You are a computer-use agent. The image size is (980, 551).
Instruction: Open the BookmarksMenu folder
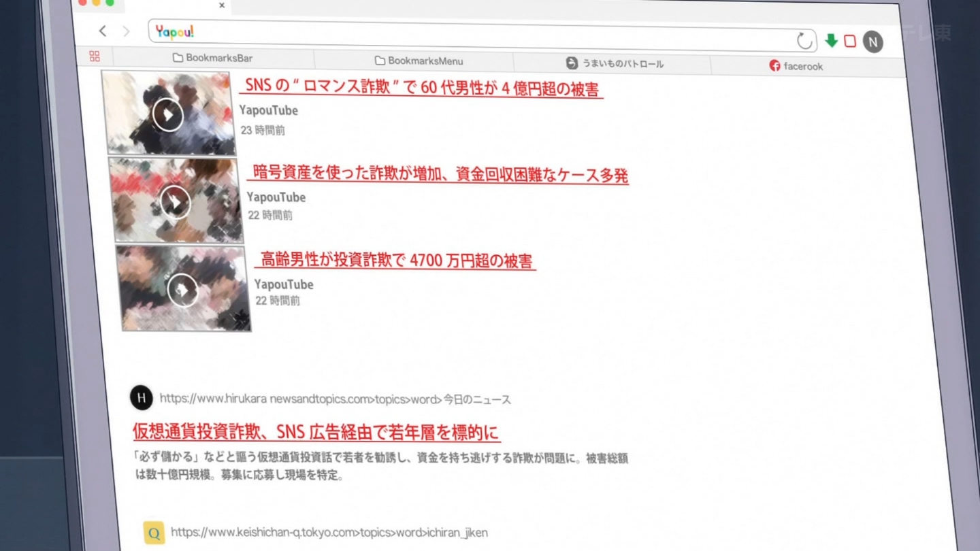[419, 61]
